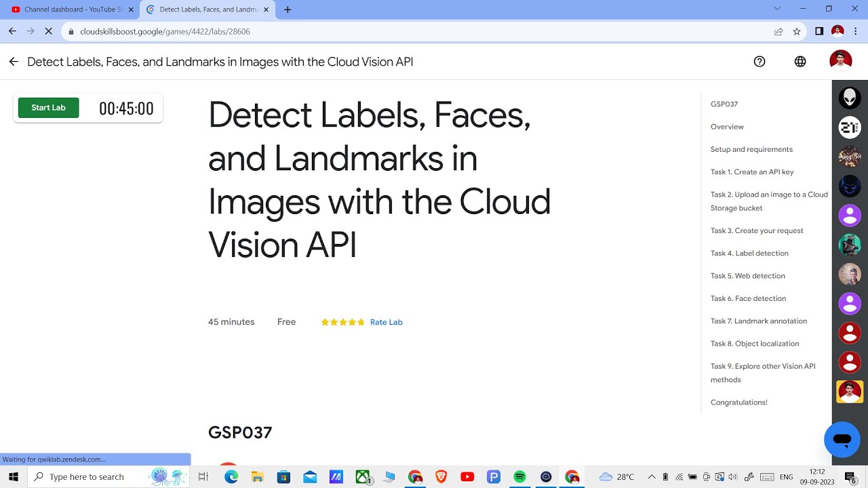The width and height of the screenshot is (868, 488).
Task: Stop loading the page
Action: [50, 31]
